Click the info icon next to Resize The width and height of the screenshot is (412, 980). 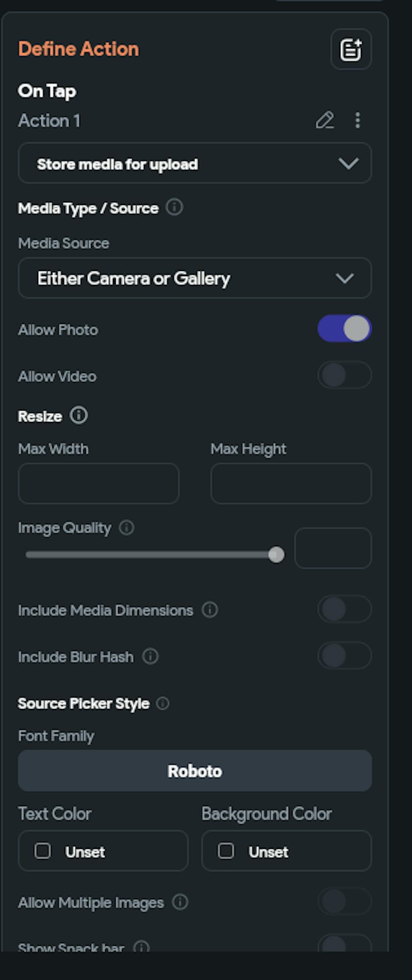point(79,415)
